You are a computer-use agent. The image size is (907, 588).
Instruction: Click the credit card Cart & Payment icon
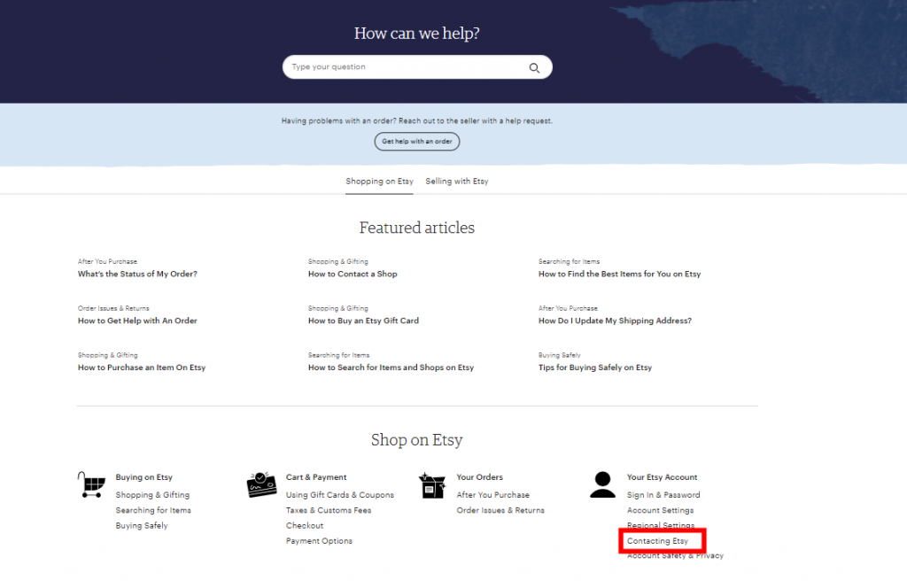[x=261, y=484]
